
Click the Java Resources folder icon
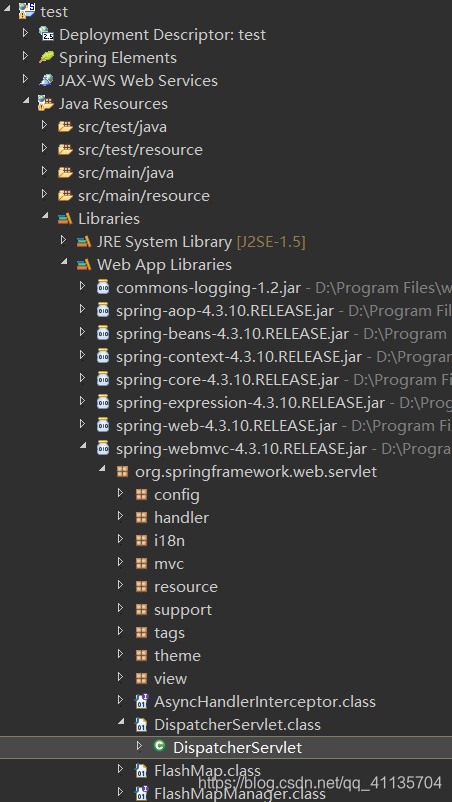(46, 103)
